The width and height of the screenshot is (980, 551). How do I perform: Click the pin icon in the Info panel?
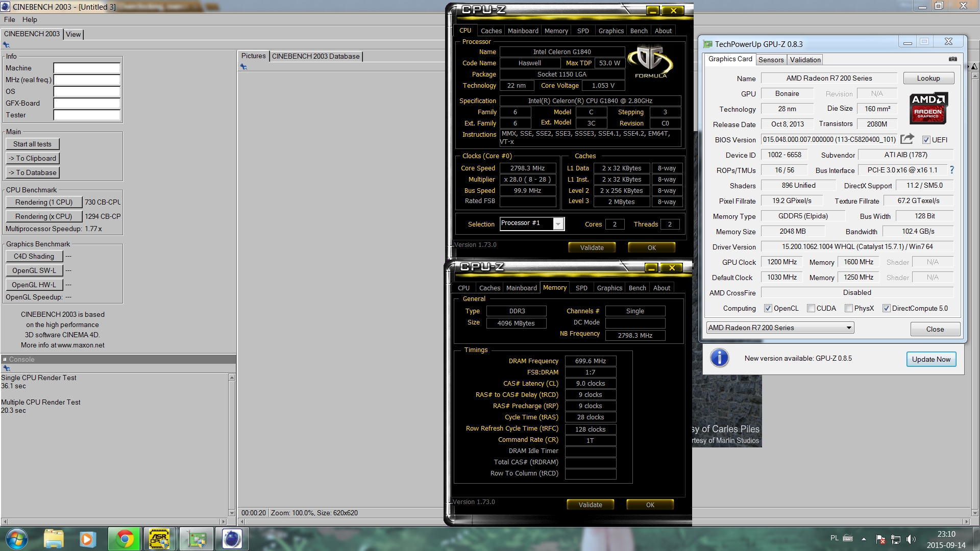click(6, 45)
